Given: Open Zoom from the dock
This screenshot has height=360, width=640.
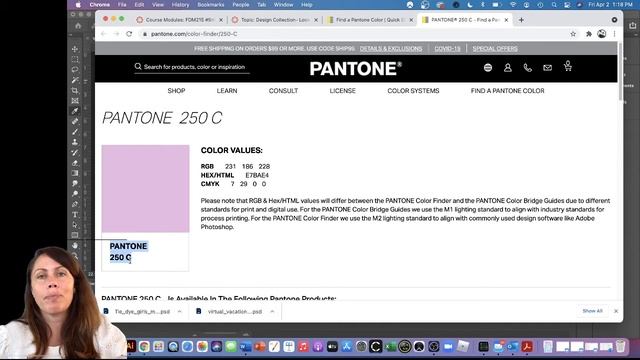Looking at the screenshot, I should click(x=448, y=347).
